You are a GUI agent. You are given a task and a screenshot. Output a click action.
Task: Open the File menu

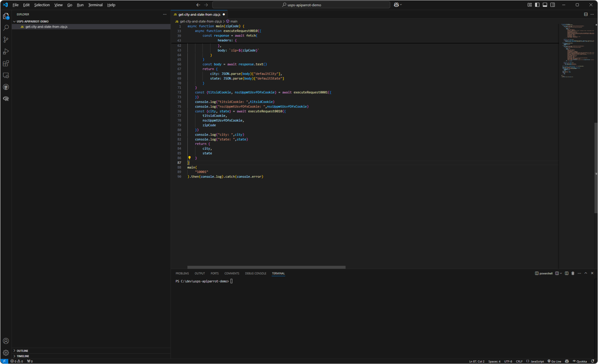point(15,5)
